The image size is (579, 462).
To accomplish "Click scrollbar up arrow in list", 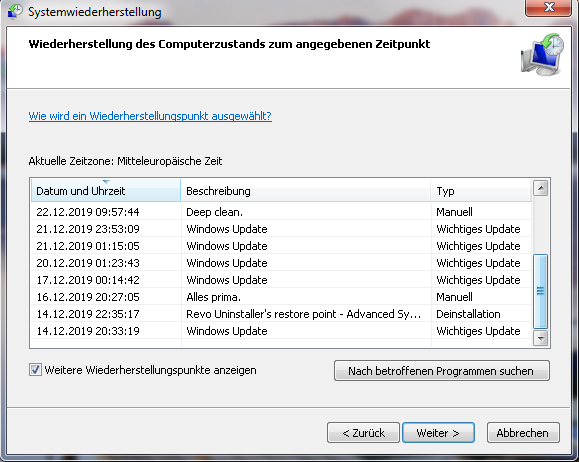I will [541, 188].
